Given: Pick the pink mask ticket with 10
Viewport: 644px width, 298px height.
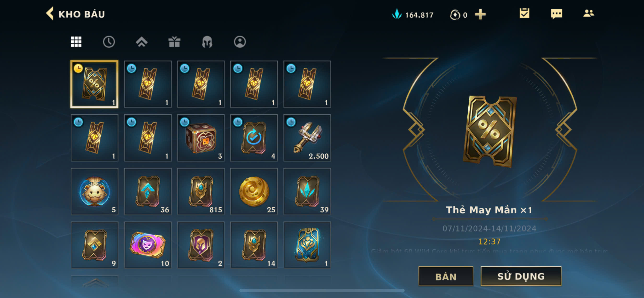Looking at the screenshot, I should [148, 245].
